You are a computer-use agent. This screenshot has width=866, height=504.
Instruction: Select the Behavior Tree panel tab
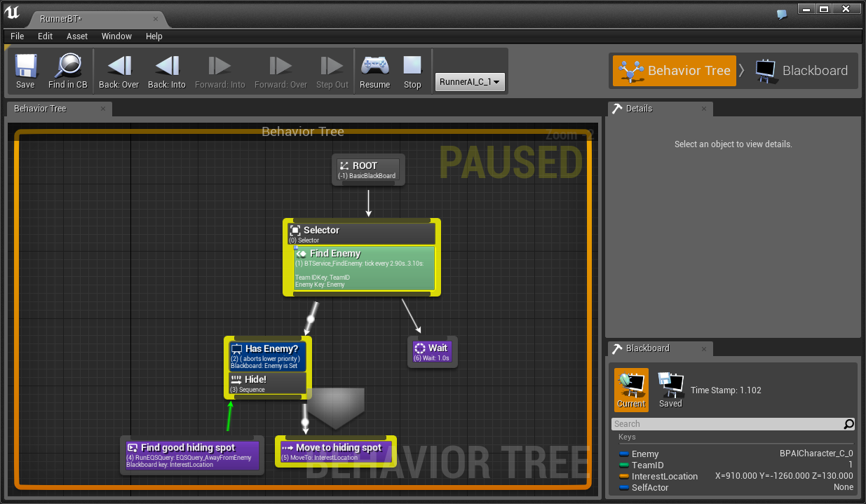click(x=59, y=109)
